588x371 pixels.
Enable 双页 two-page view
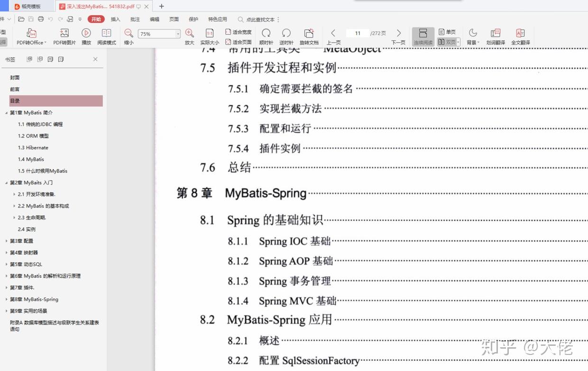click(446, 42)
